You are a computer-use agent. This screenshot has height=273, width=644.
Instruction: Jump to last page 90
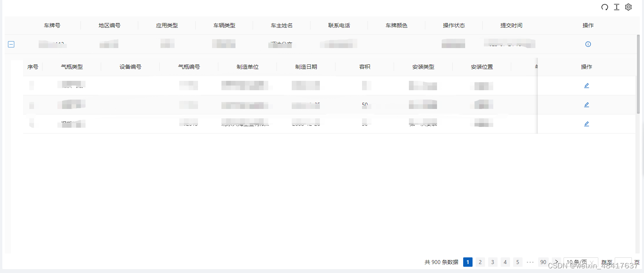coord(543,262)
